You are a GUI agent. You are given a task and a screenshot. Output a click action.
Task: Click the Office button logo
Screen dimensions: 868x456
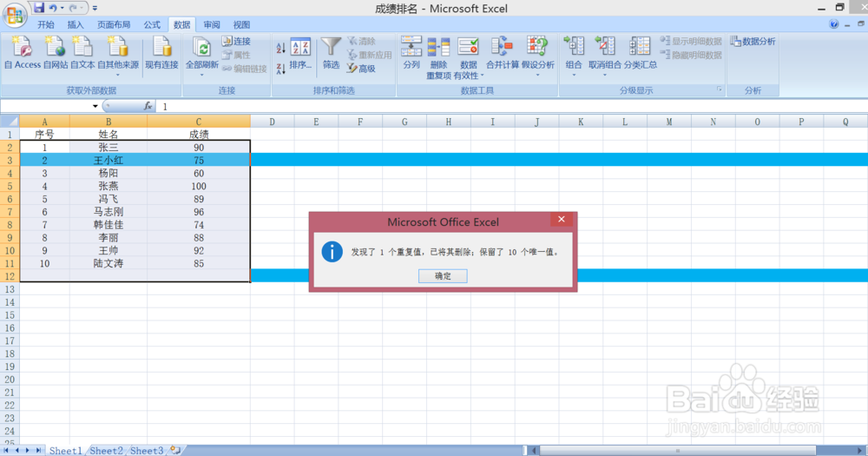pyautogui.click(x=15, y=15)
